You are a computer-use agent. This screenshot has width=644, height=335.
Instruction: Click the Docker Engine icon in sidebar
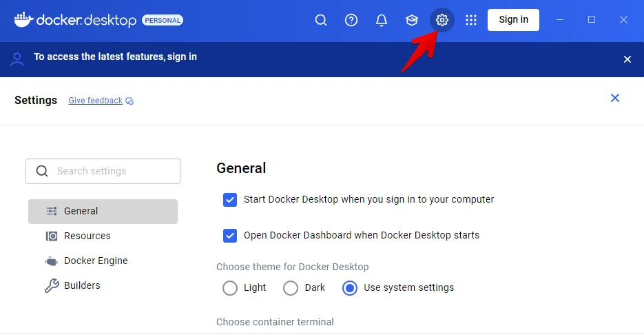click(52, 261)
